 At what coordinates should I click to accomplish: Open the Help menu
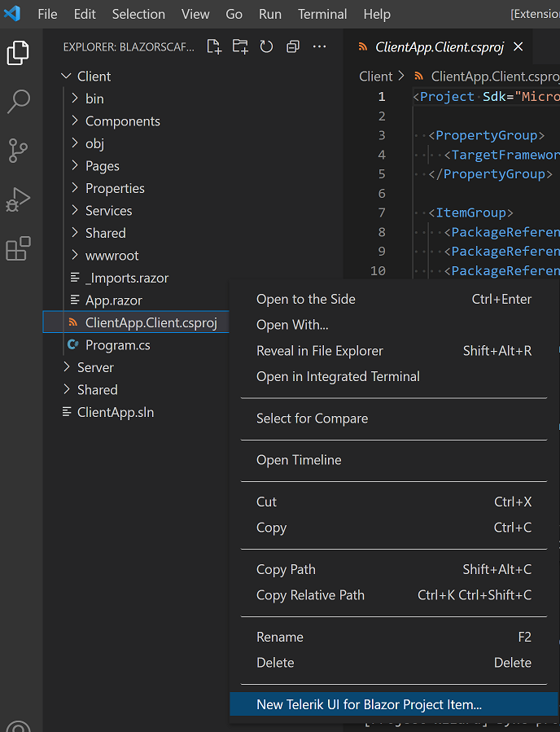377,14
